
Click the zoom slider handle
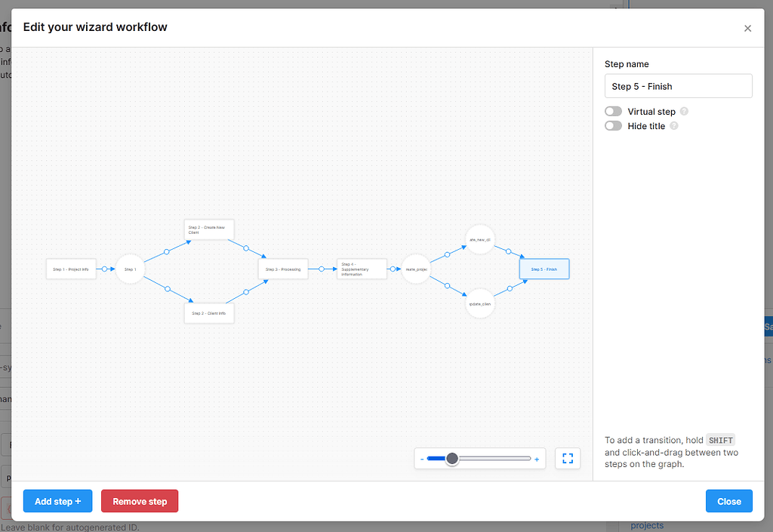point(452,458)
